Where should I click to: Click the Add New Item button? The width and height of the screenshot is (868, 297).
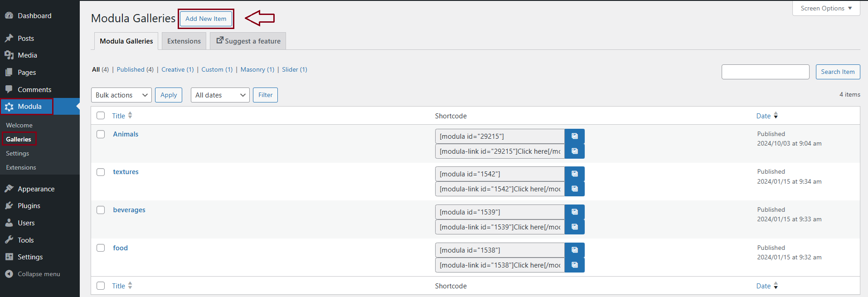pos(206,19)
